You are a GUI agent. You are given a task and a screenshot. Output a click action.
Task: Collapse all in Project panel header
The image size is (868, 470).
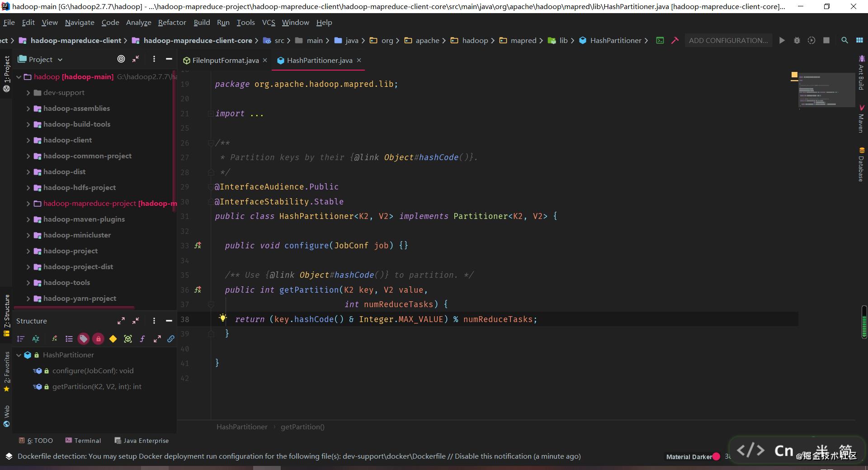pyautogui.click(x=136, y=59)
